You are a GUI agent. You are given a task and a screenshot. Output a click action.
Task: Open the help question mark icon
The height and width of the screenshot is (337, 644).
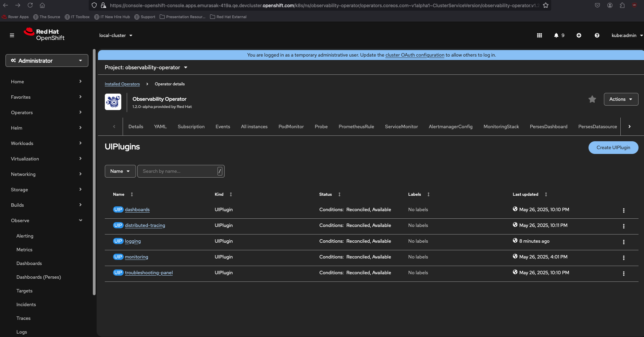pyautogui.click(x=597, y=35)
